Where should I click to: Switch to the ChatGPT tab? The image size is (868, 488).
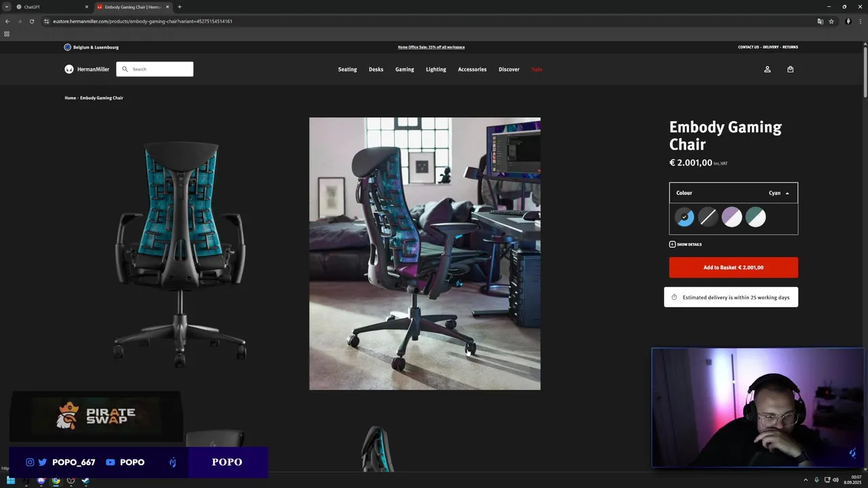point(52,7)
